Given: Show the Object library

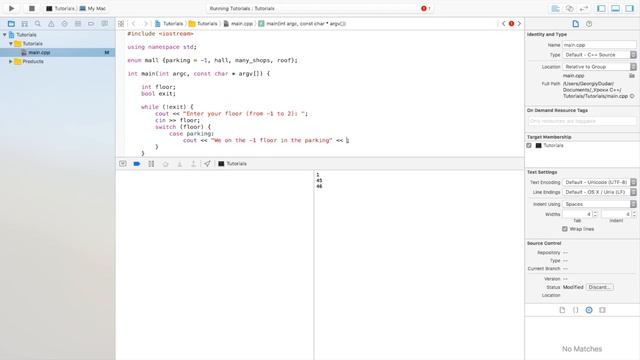Looking at the screenshot, I should click(589, 310).
